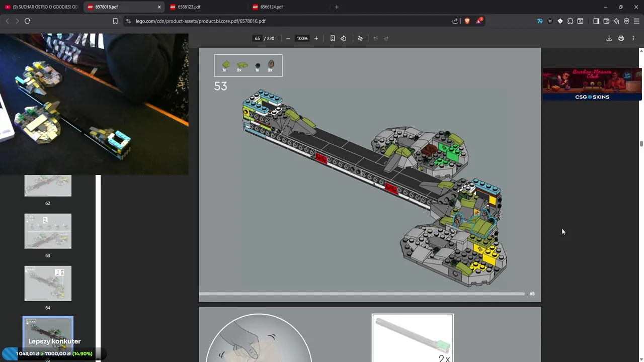Switch to the 6566124.pdf tab
Screen dimensions: 644x362
[289, 7]
